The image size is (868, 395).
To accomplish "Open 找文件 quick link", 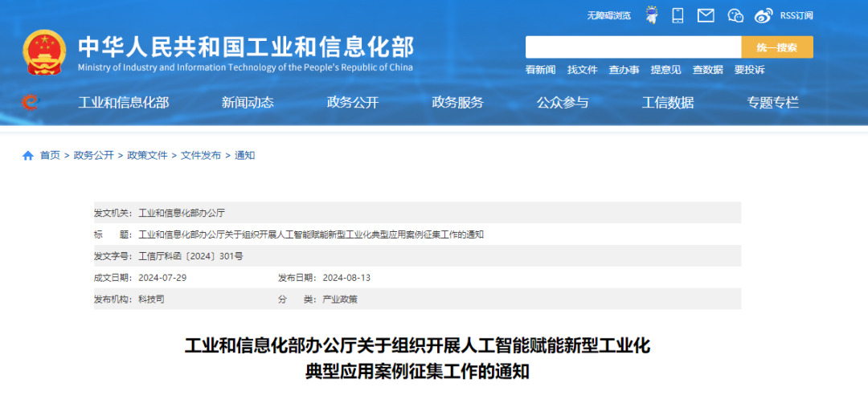I will [583, 70].
